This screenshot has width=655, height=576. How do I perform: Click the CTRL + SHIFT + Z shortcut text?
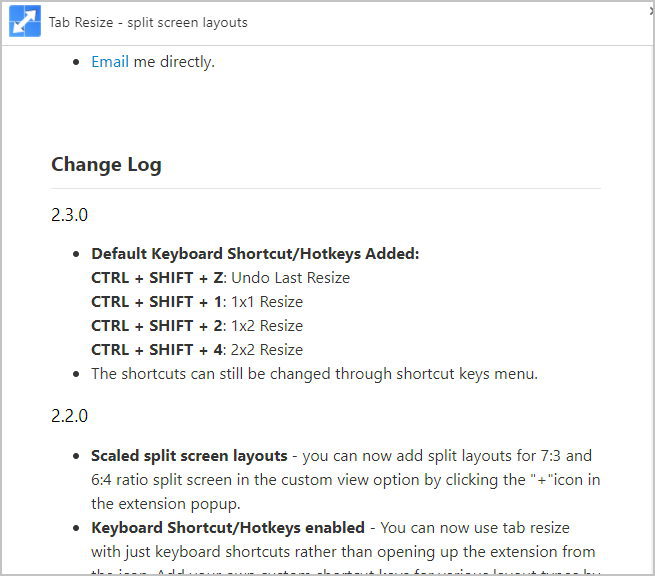coord(157,278)
